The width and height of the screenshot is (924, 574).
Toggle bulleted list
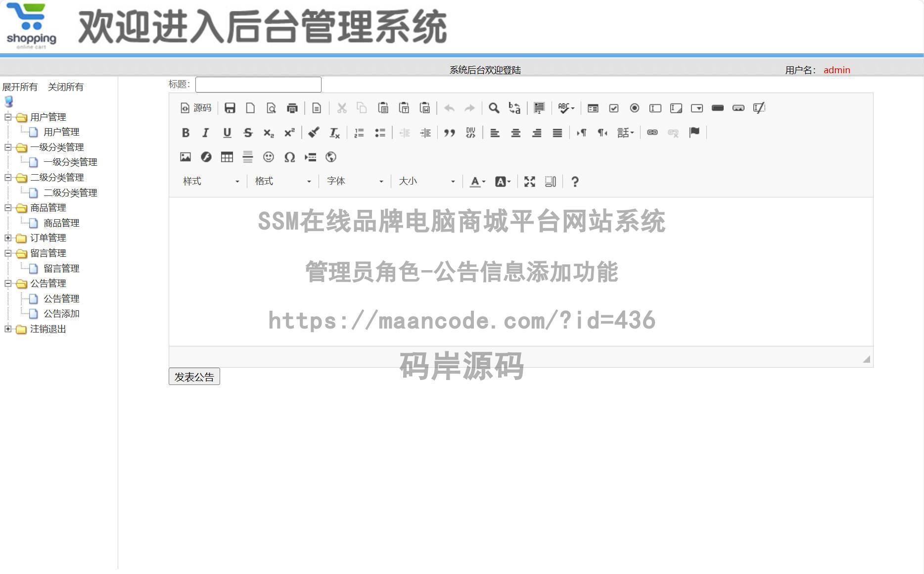[380, 133]
